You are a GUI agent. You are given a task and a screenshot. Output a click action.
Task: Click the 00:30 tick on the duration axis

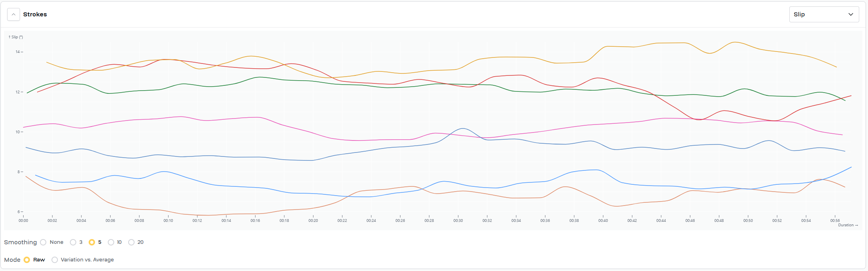coord(458,220)
